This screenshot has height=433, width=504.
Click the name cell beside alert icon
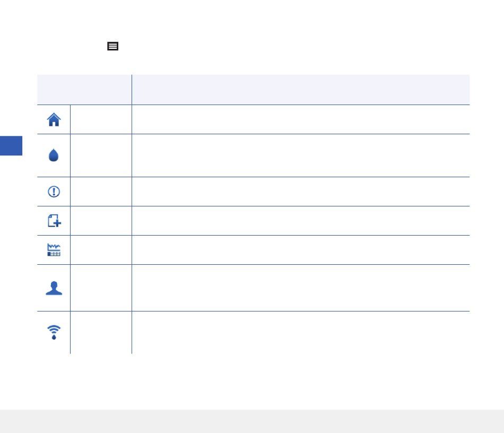click(101, 192)
